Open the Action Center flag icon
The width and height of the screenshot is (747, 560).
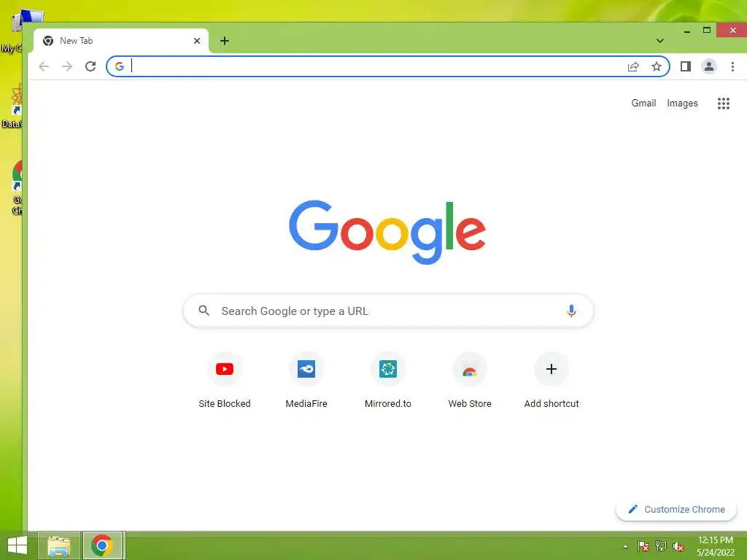coord(643,546)
